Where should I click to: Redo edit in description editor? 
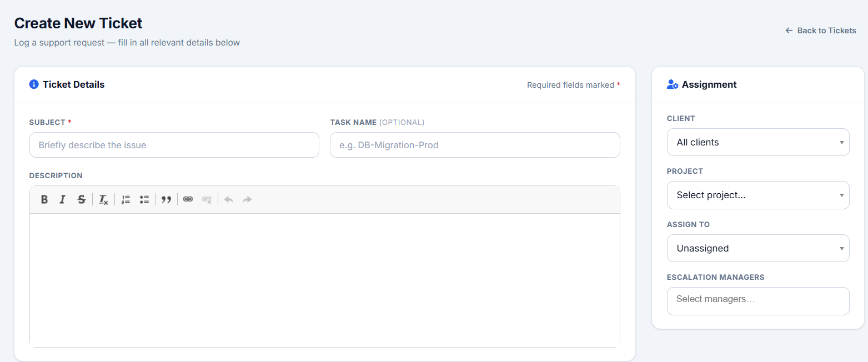pos(247,199)
